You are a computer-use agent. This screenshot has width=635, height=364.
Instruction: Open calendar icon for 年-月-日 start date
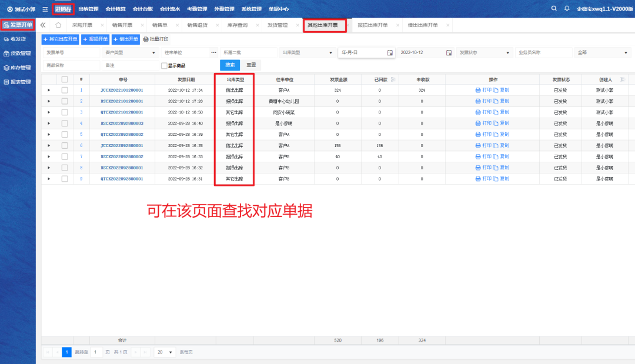coord(390,52)
